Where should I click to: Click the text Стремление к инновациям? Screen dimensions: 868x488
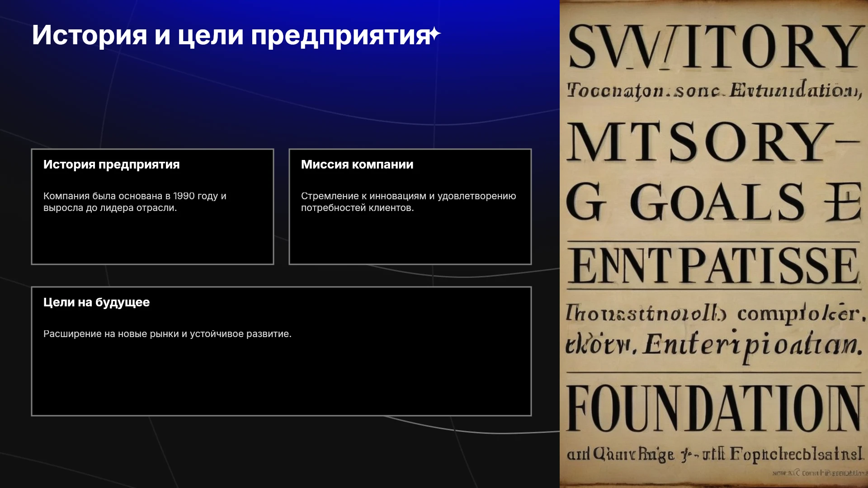tap(408, 202)
